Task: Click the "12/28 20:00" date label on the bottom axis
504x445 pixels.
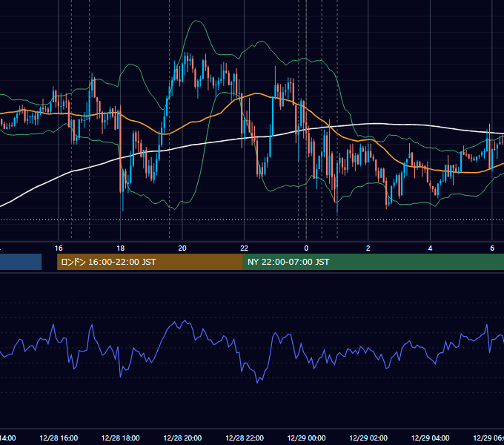Action: (x=182, y=438)
